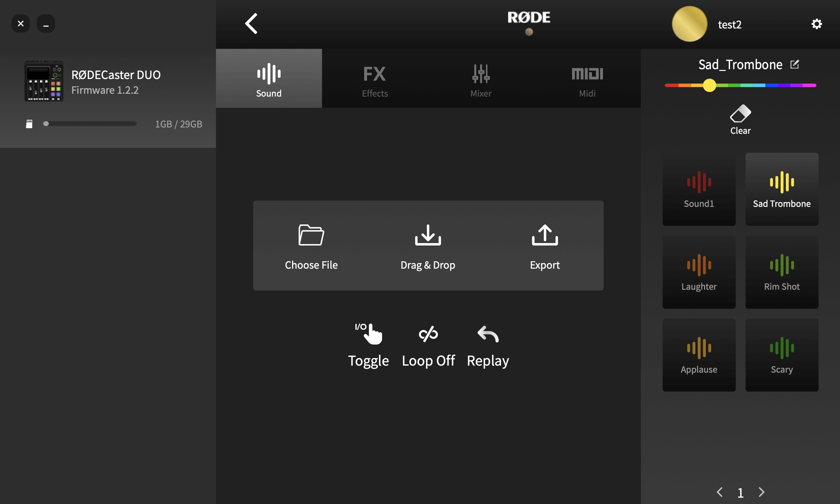Toggle the Toggle (I/O) mode button

(368, 343)
